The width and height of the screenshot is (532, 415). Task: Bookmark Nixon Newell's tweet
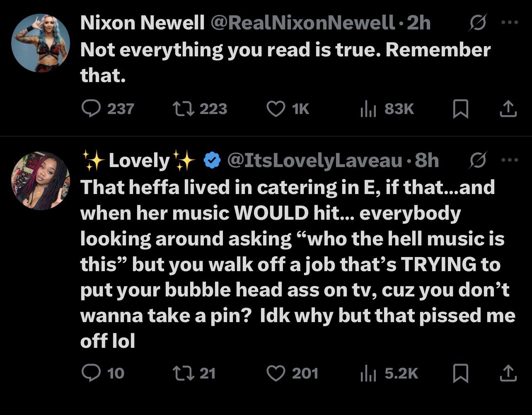click(x=461, y=109)
